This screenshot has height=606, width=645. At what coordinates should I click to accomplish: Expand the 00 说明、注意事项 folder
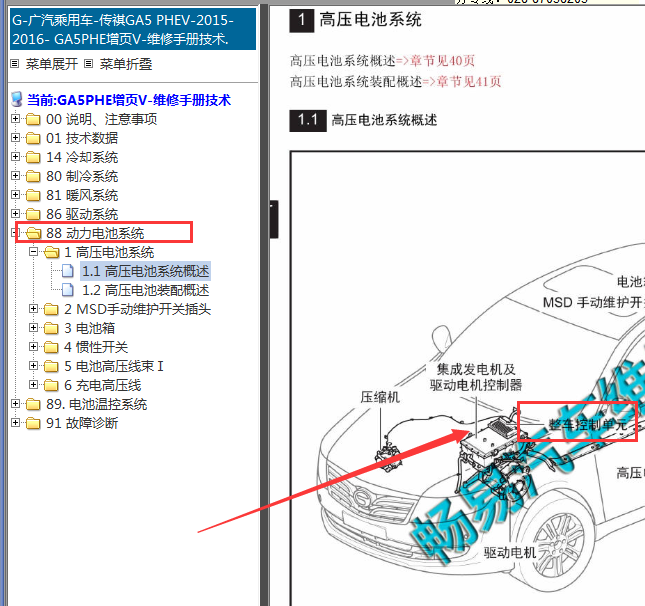point(16,119)
